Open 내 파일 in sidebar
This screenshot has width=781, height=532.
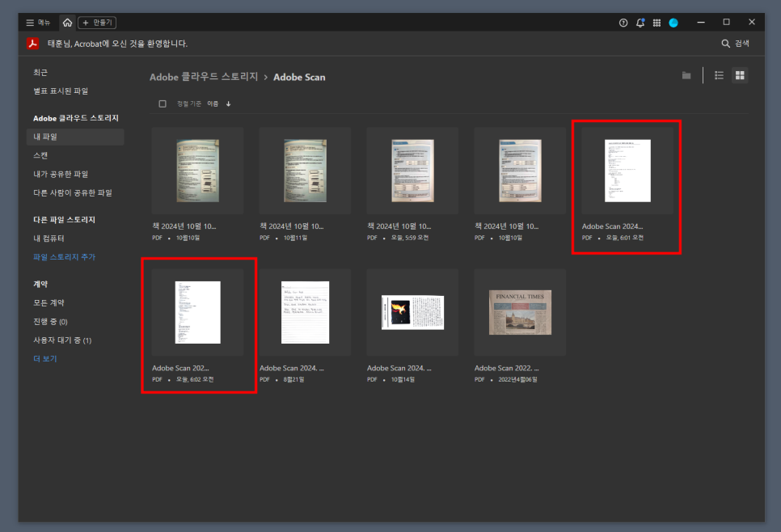tap(75, 137)
